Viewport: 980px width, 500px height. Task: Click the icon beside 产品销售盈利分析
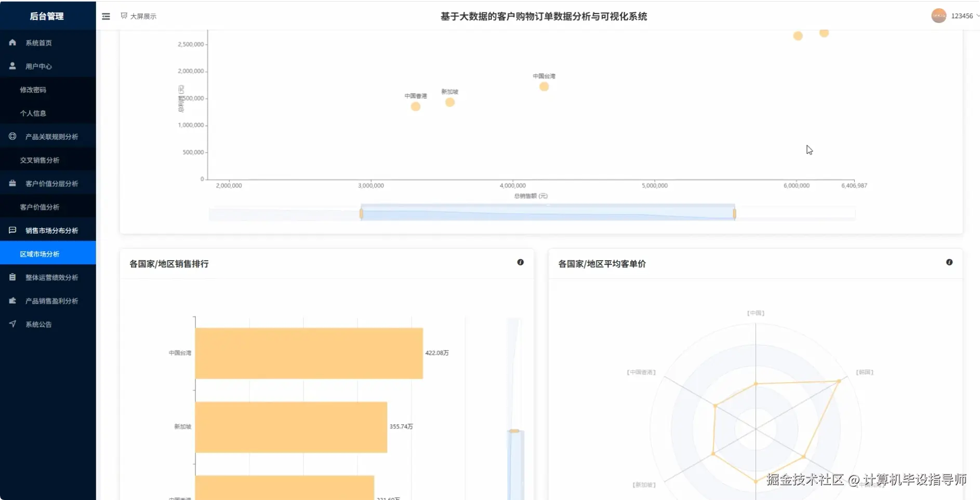pyautogui.click(x=12, y=301)
